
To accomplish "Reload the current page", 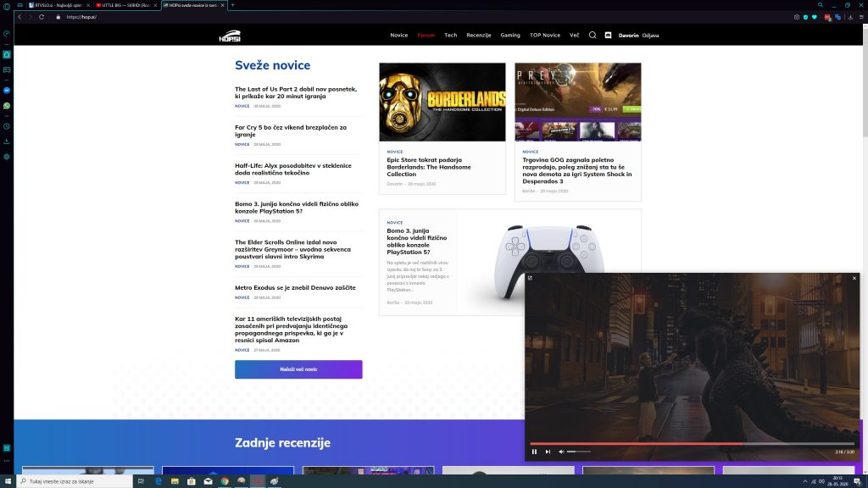I will pos(42,17).
